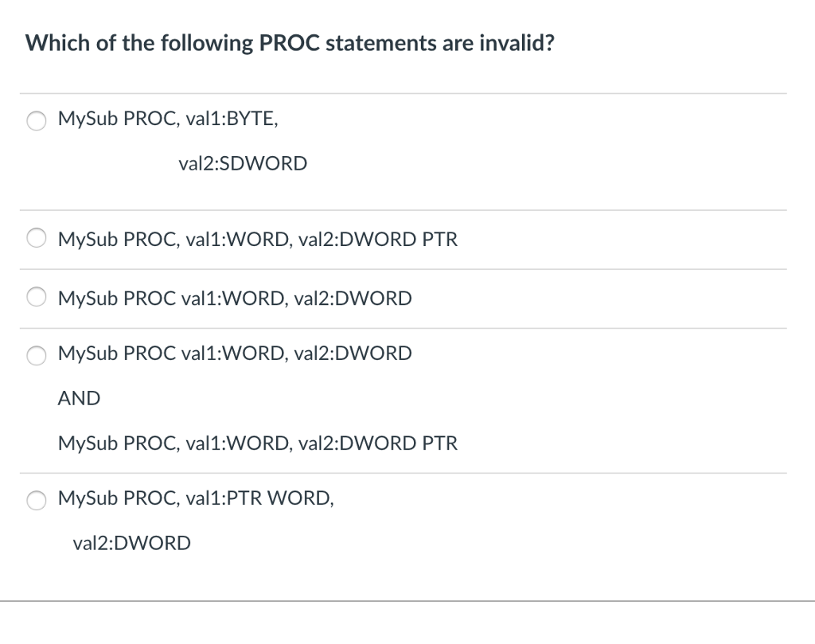Screen dimensions: 815x644
Task: Click the AND label in the fourth option
Action: click(79, 398)
